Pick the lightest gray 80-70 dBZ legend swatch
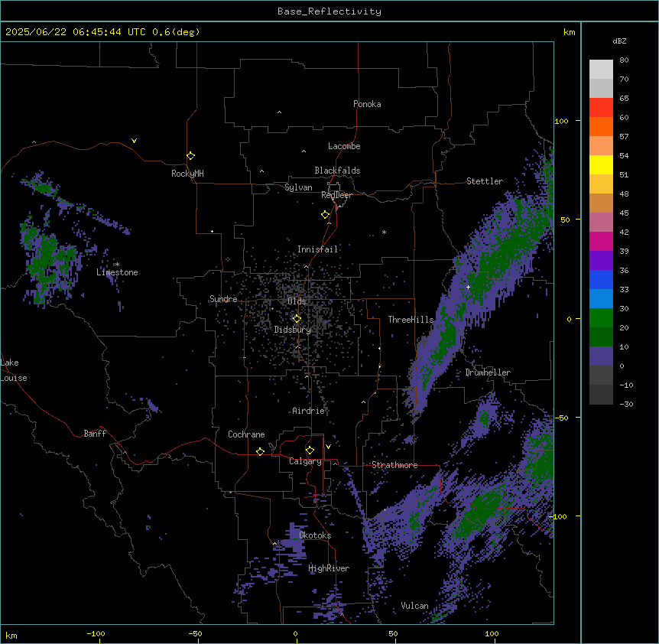 coord(601,69)
